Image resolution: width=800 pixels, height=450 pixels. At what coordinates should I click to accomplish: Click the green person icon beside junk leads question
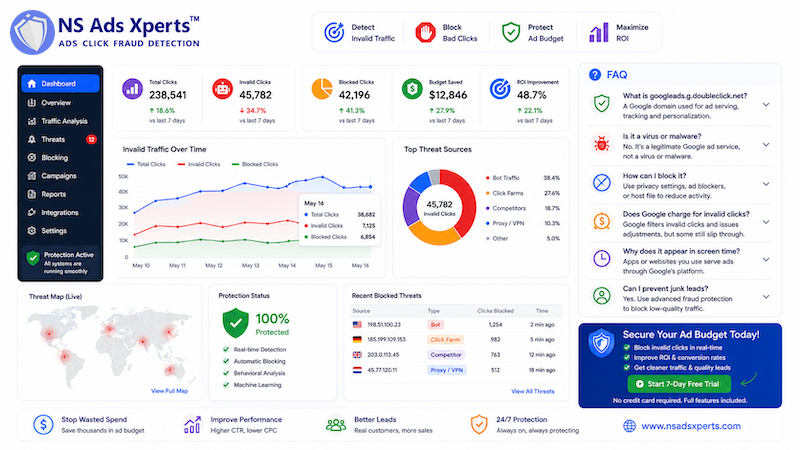pyautogui.click(x=602, y=296)
